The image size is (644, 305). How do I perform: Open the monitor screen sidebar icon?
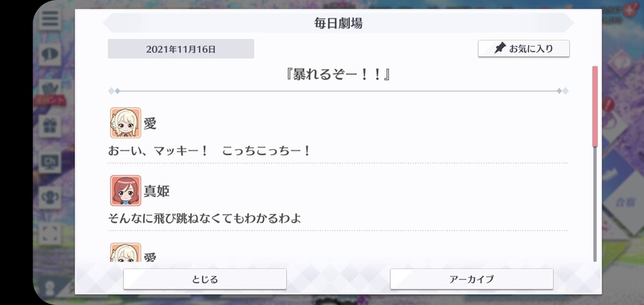50,162
